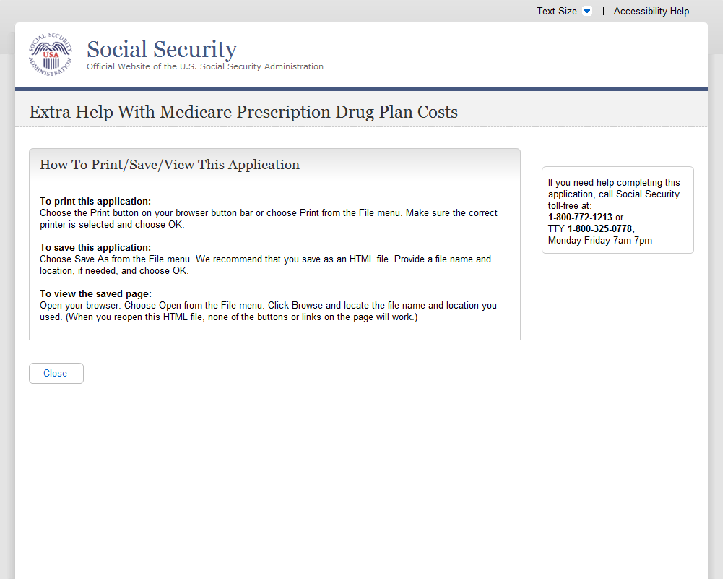Click the Monday-Friday 7am-7pm hours text

click(x=600, y=241)
